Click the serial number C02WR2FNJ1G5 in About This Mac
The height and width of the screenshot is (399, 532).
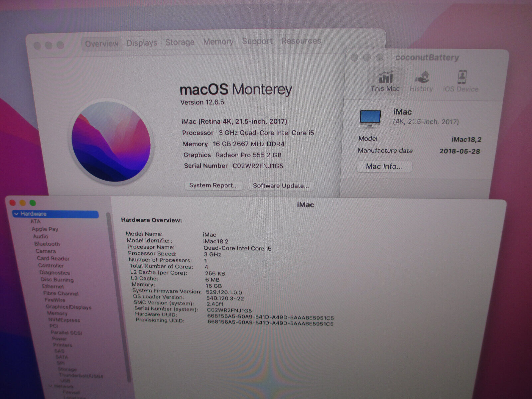pyautogui.click(x=258, y=166)
